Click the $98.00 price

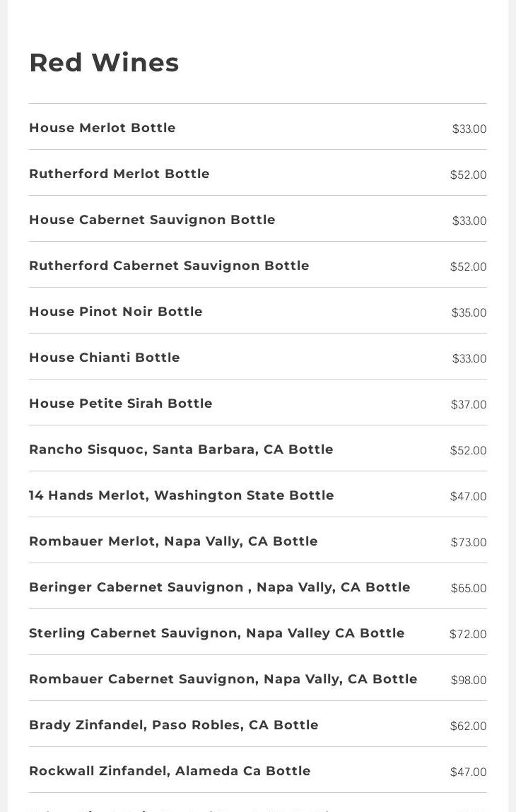point(469,680)
